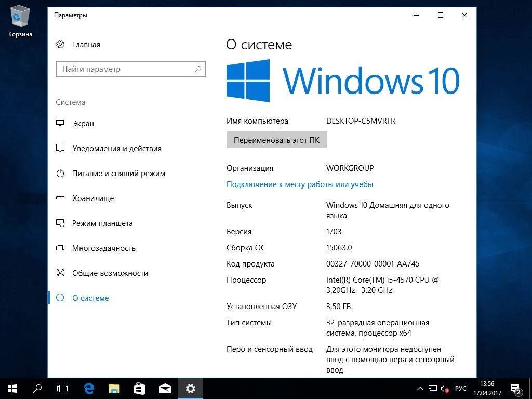Click the network tray icon
Image resolution: width=532 pixels, height=399 pixels.
coord(433,389)
